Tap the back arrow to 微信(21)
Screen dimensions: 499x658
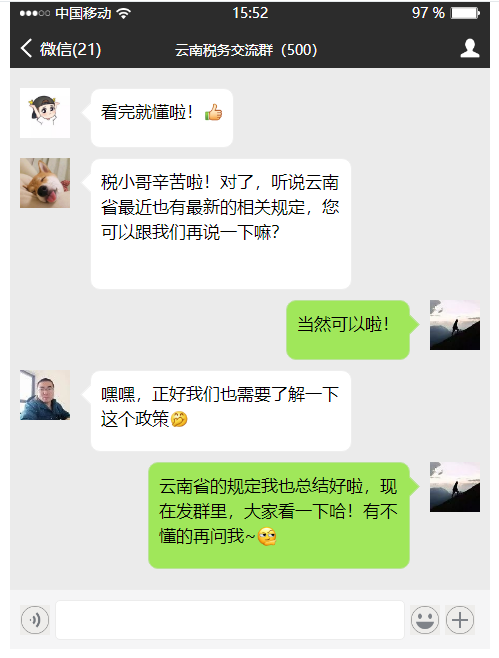point(26,48)
